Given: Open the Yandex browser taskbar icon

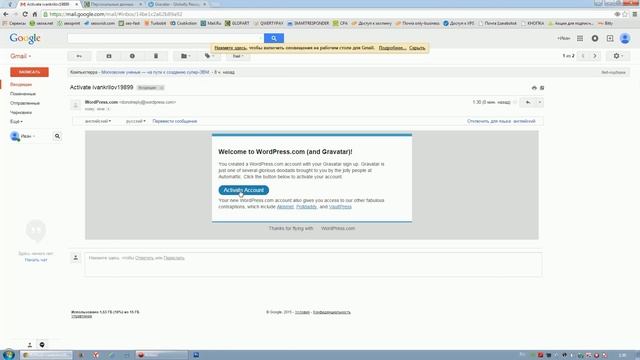Looking at the screenshot, I should pos(96,355).
